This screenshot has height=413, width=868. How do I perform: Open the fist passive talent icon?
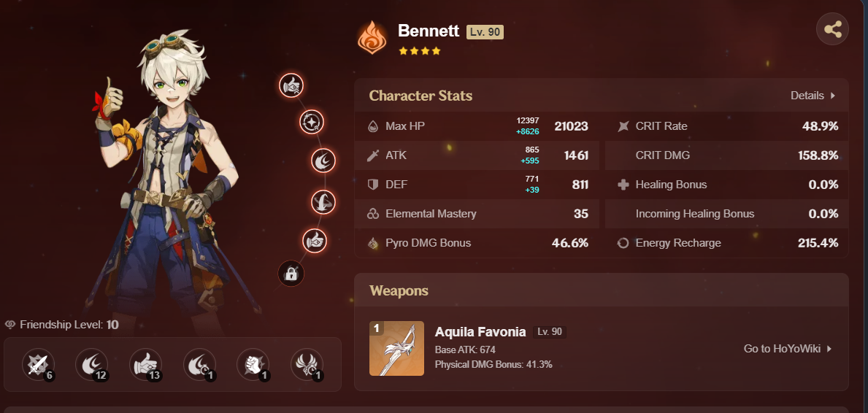[x=253, y=365]
